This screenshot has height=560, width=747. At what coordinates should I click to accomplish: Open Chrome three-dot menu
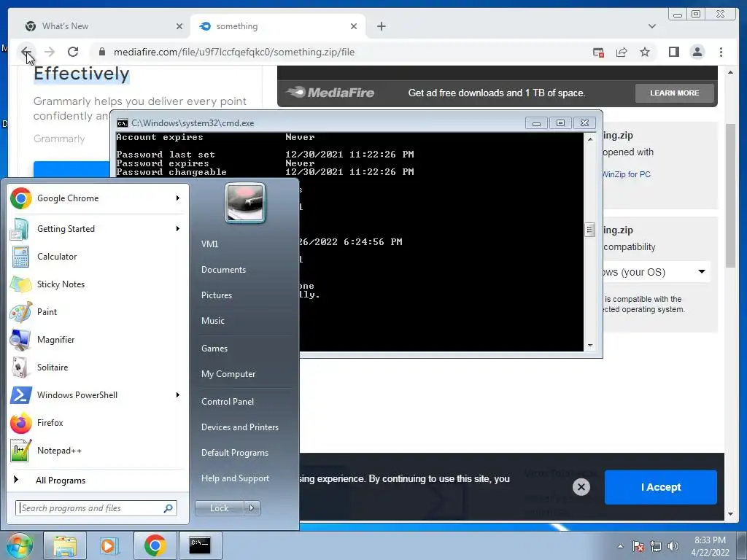tap(721, 52)
